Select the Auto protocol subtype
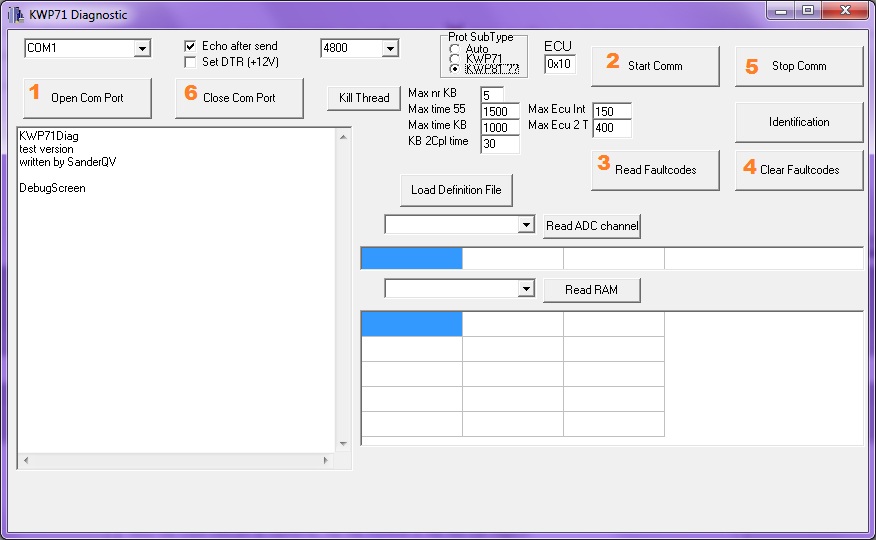This screenshot has width=876, height=540. coord(456,48)
